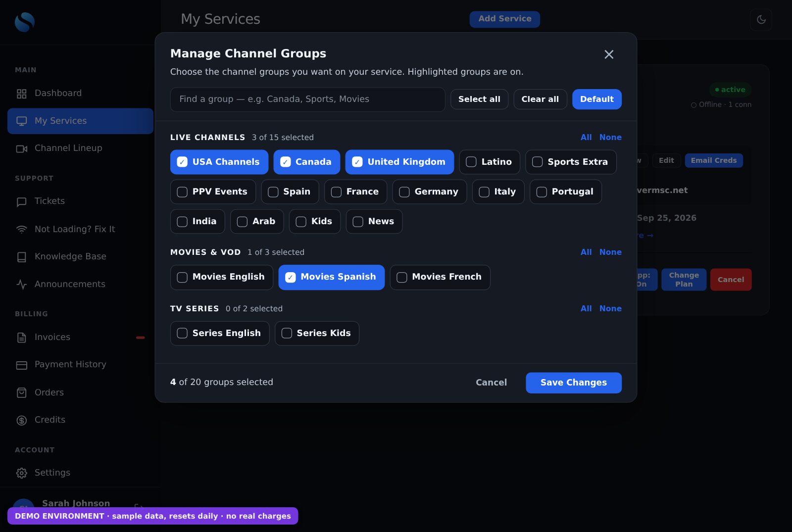Disable Movies Spanish group

click(x=332, y=277)
